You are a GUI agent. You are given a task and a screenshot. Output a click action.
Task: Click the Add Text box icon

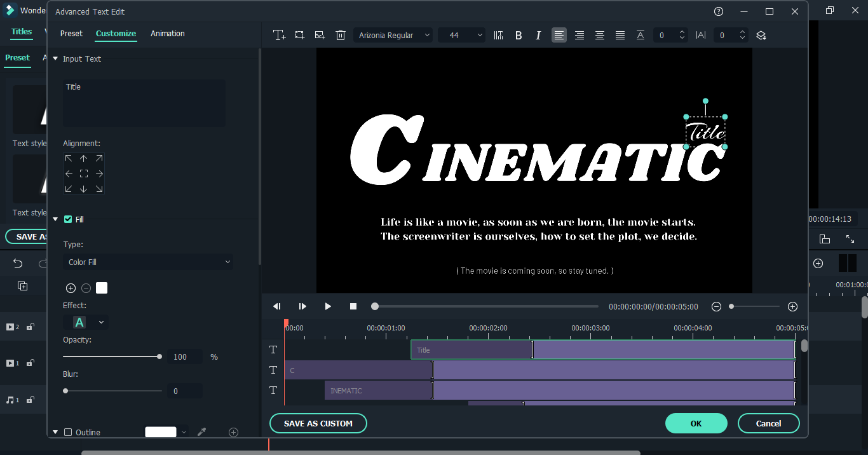(x=280, y=36)
